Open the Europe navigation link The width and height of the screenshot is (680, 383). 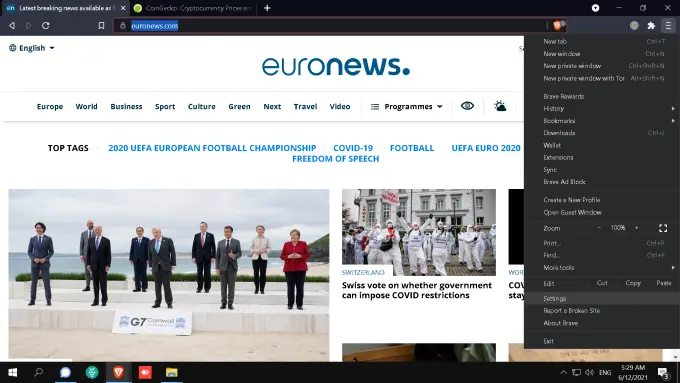click(50, 106)
